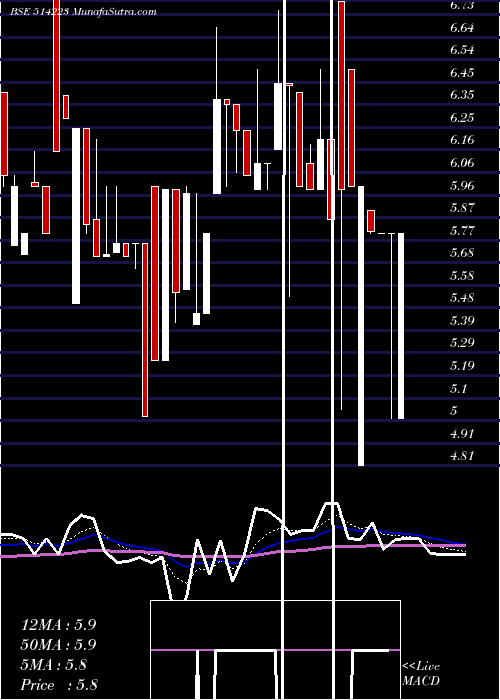Screen dimensions: 500x700
Task: Click the 12MA : 5.9 readout
Action: [58, 625]
